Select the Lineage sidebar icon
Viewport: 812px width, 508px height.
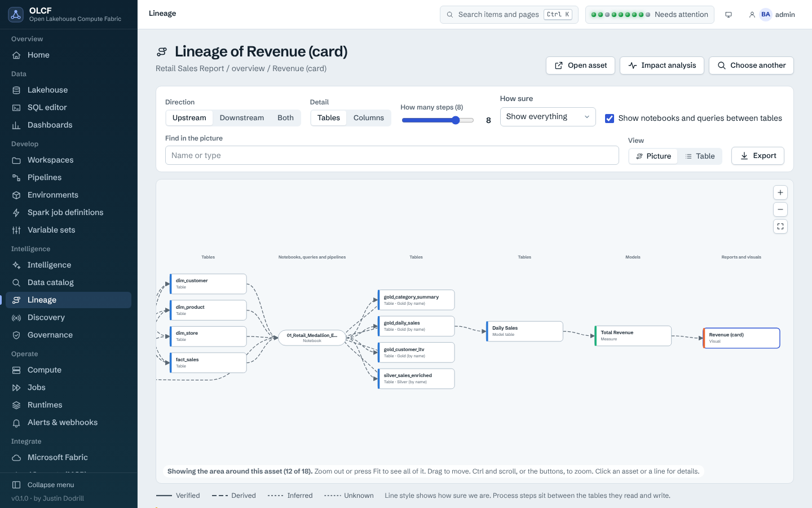pos(16,300)
